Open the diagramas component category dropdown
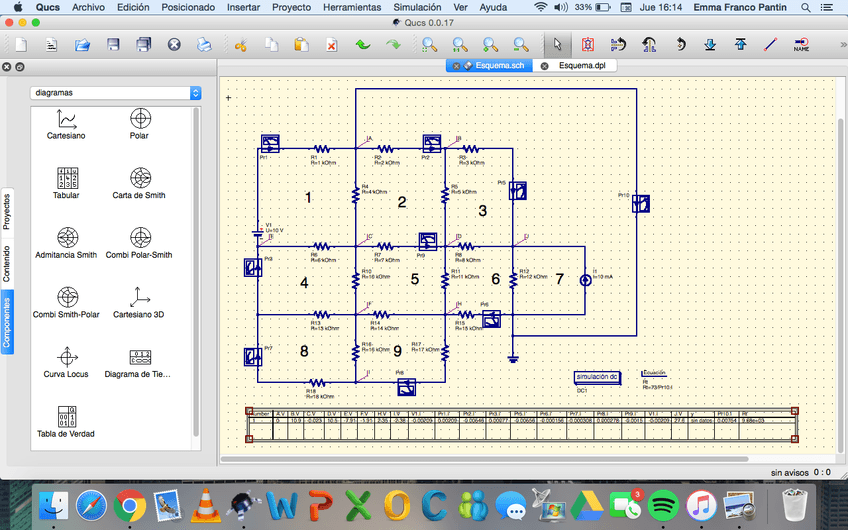This screenshot has width=848, height=530. 116,92
